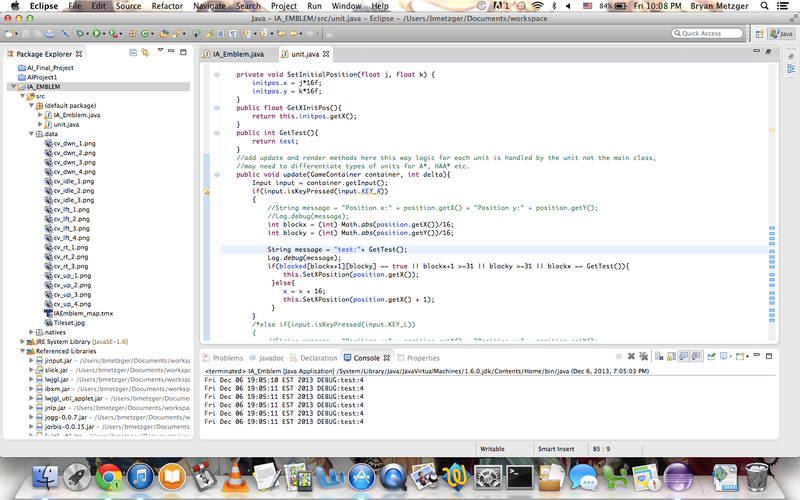
Task: Toggle Show Console When Standard Out Changes
Action: (x=684, y=357)
